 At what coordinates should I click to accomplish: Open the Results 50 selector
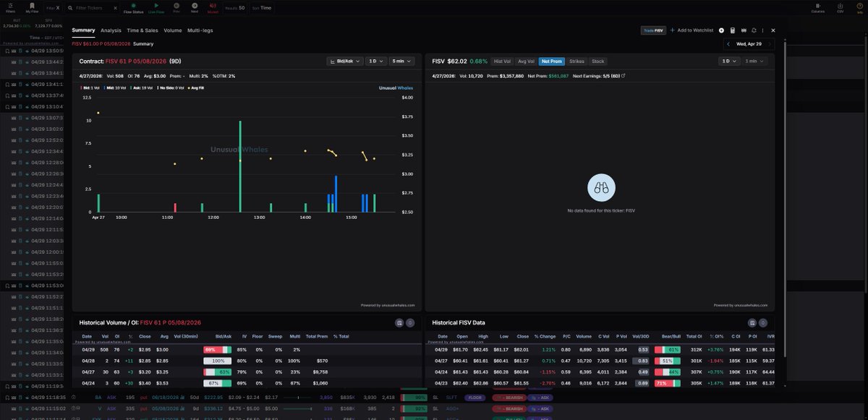click(234, 8)
